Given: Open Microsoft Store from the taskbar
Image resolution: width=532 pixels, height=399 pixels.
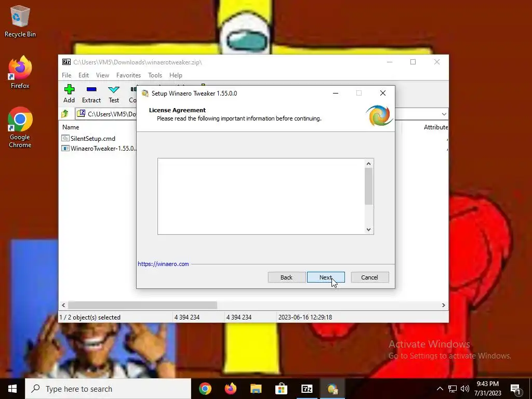Looking at the screenshot, I should [281, 389].
